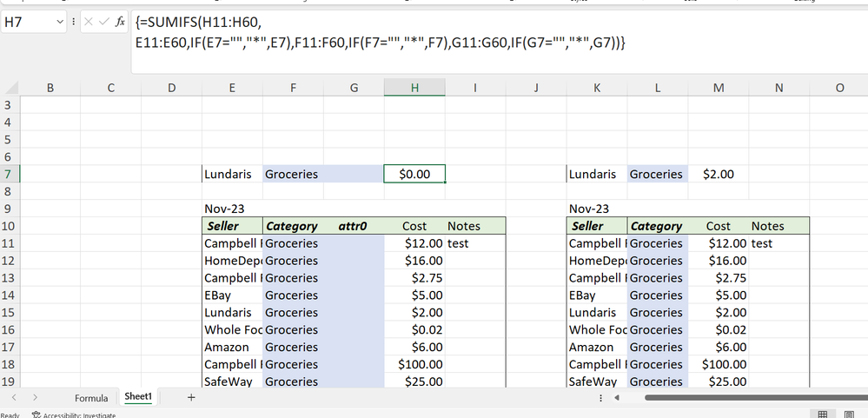Open the Insert Function fx dialog
868x418 pixels.
tap(120, 22)
